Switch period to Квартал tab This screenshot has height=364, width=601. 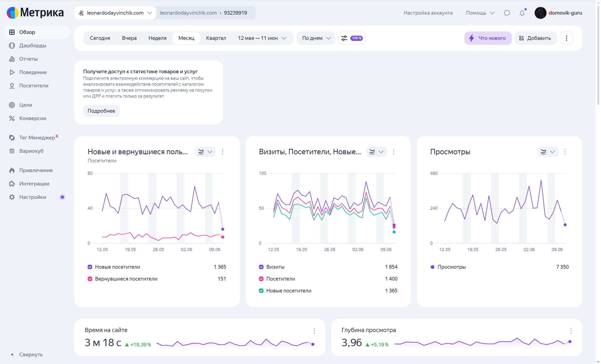point(216,38)
